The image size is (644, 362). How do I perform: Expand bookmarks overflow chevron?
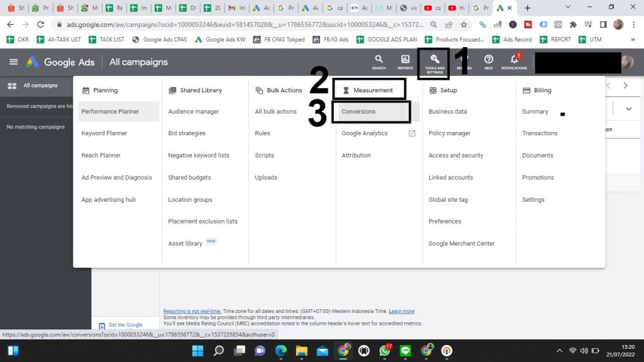pos(632,39)
